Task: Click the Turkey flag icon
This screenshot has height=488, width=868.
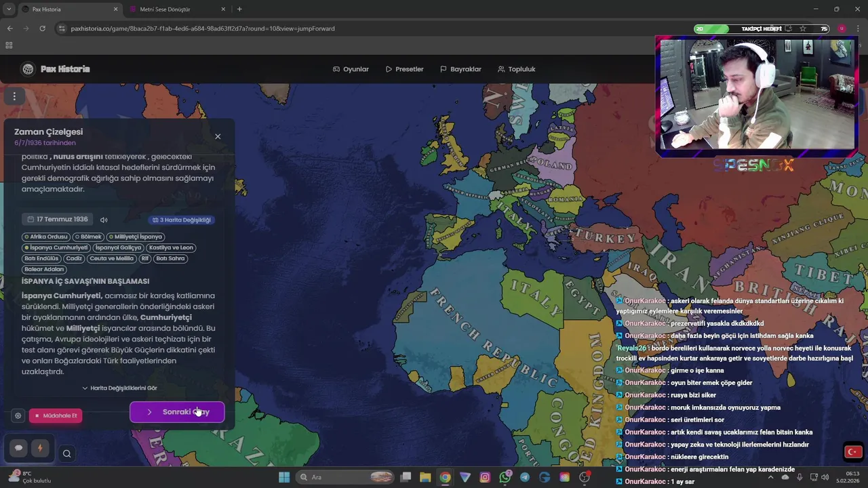Action: (x=853, y=452)
